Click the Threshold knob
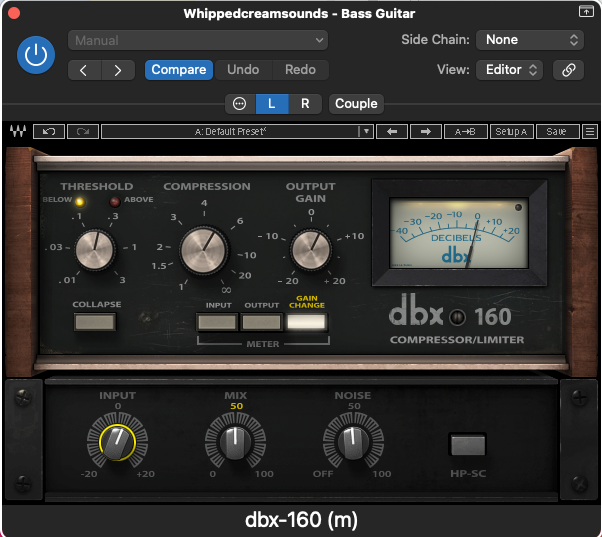The width and height of the screenshot is (602, 537). click(x=94, y=250)
